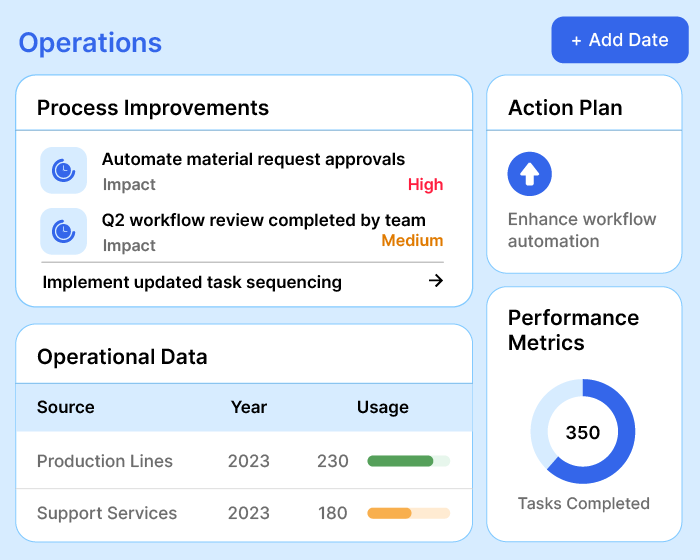Select the Q2 workflow review completed item

coord(263,220)
